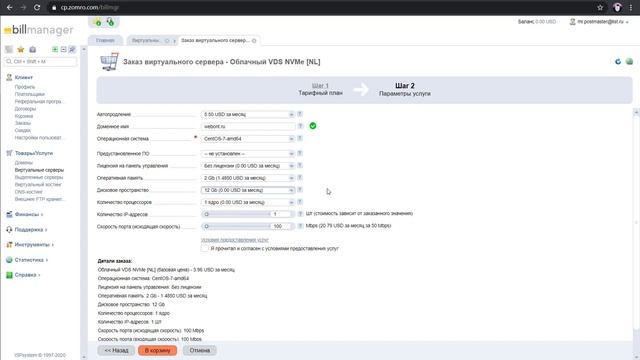Screen dimensions: 640x360
Task: Open the help hint next to Количество процессоров
Action: click(300, 202)
